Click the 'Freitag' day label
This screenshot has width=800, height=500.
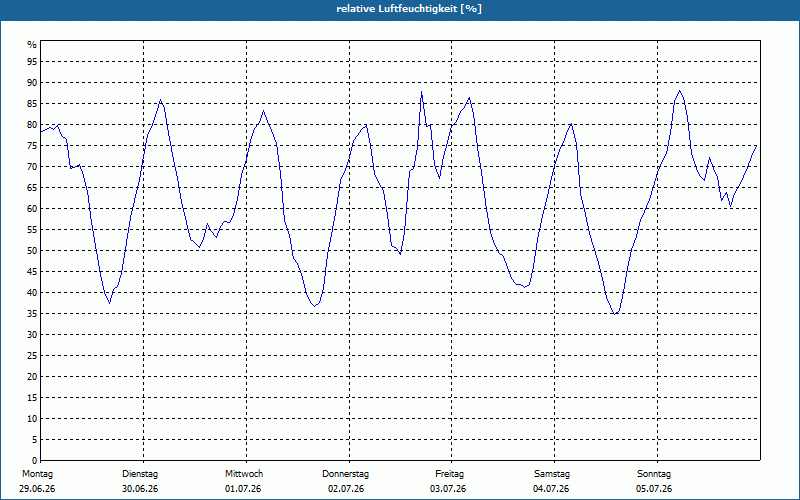[x=449, y=474]
